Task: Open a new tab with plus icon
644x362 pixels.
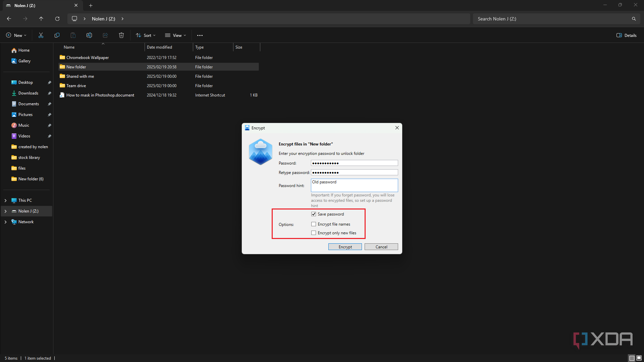Action: [91, 5]
